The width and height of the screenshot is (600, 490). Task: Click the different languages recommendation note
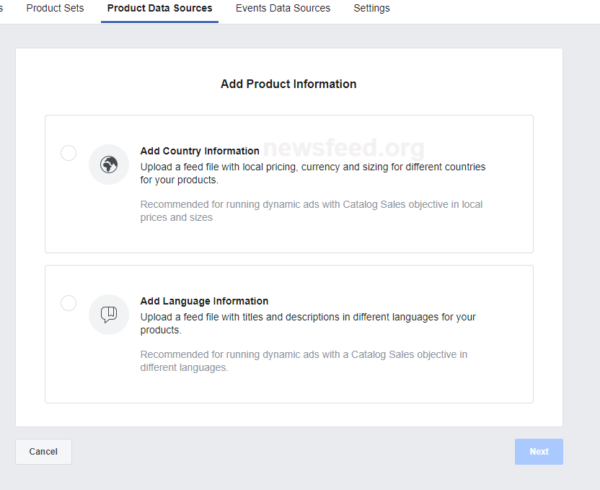pos(303,360)
